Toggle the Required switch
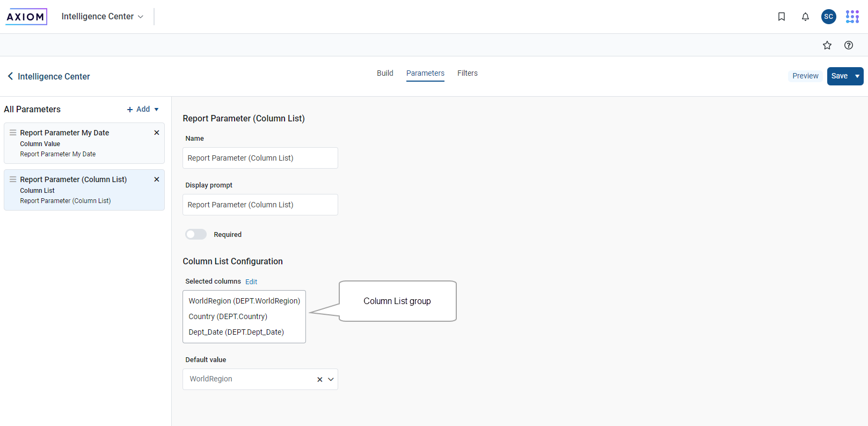This screenshot has height=426, width=868. (196, 234)
